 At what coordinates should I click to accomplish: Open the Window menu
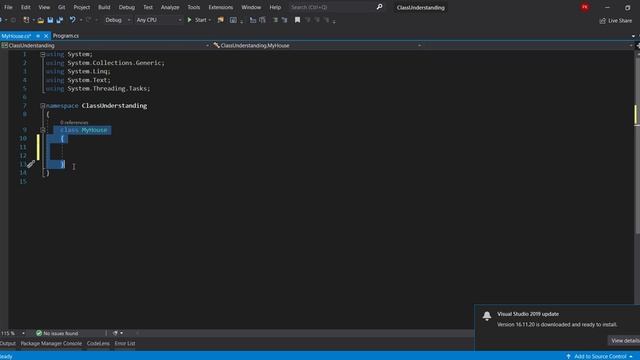[251, 7]
